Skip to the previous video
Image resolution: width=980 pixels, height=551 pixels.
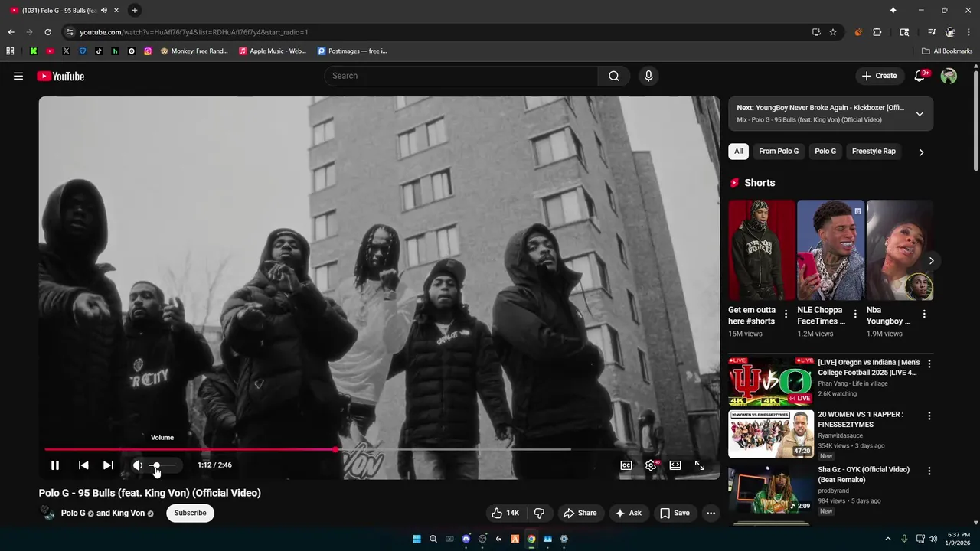point(83,465)
